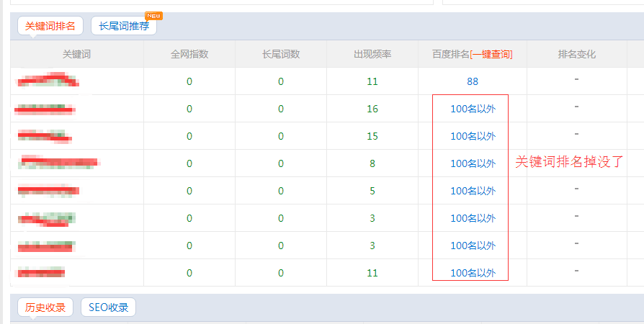
Task: Select the frequency value 8
Action: click(372, 163)
